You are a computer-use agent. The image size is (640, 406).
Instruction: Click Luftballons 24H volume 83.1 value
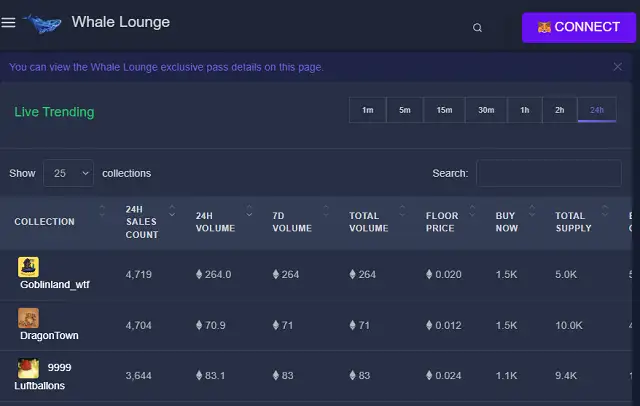[211, 375]
